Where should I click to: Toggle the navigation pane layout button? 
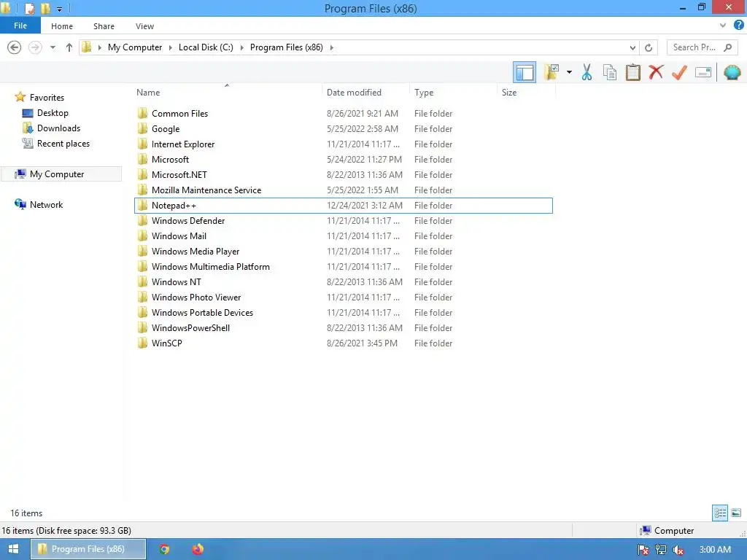(x=524, y=72)
